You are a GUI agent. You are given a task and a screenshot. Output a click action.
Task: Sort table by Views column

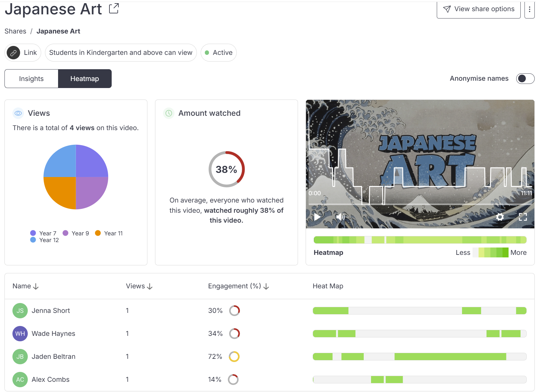tap(139, 286)
